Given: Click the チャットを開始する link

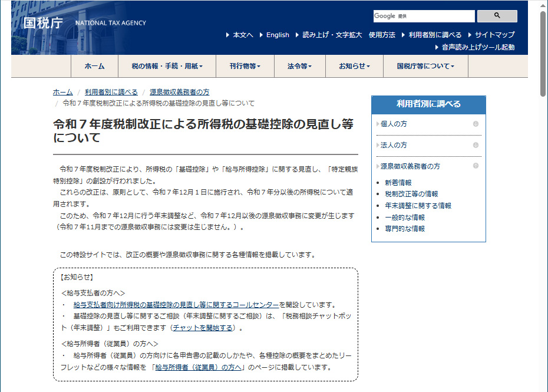Looking at the screenshot, I should point(204,328).
